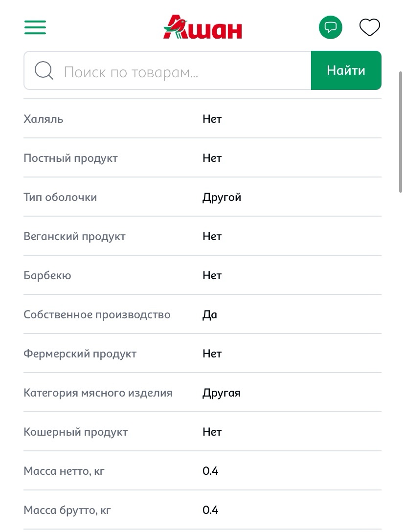Click the Барбекю row label

click(47, 275)
